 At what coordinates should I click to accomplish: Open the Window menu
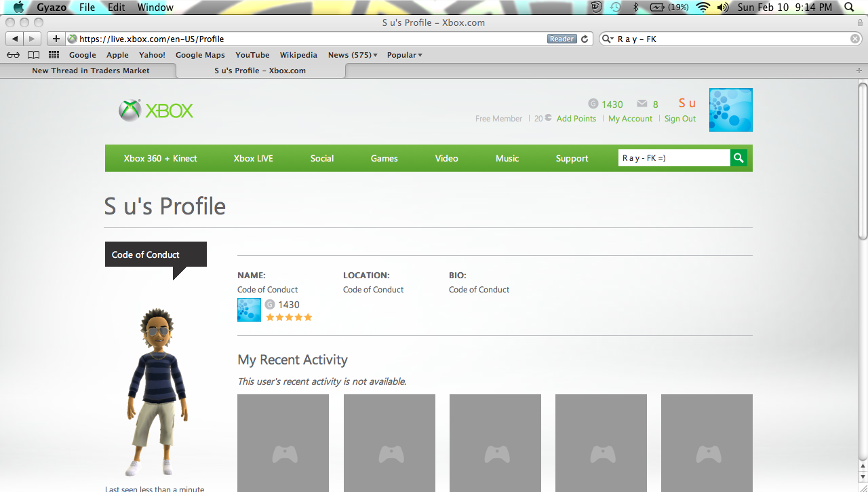pos(155,7)
